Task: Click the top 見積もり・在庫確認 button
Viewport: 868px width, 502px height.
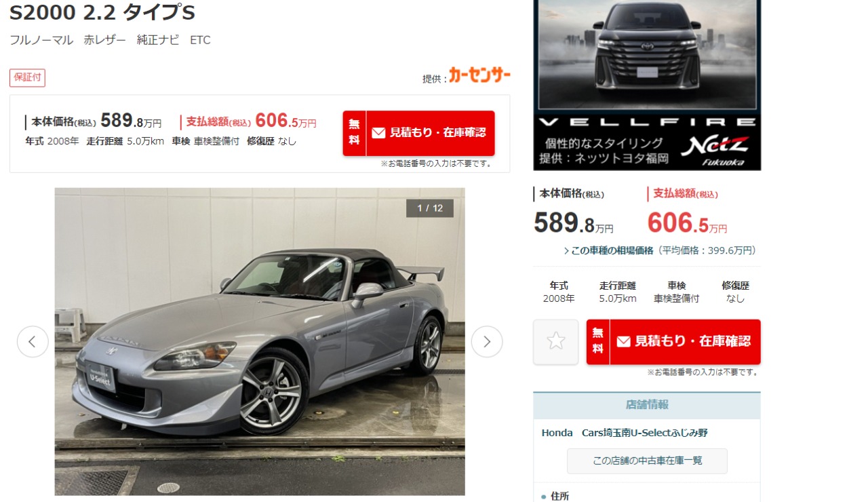Action: tap(418, 133)
